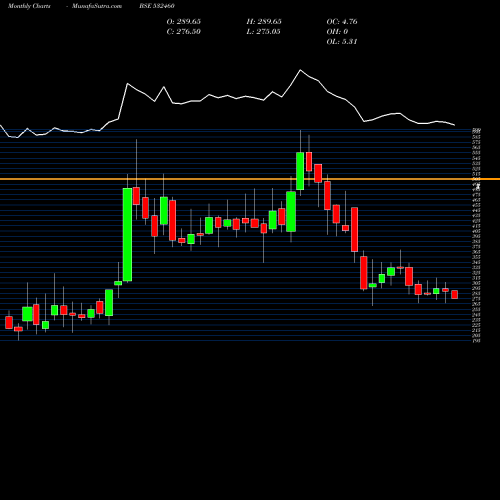Select the OH: 0 value
This screenshot has width=500, height=500.
[x=337, y=32]
